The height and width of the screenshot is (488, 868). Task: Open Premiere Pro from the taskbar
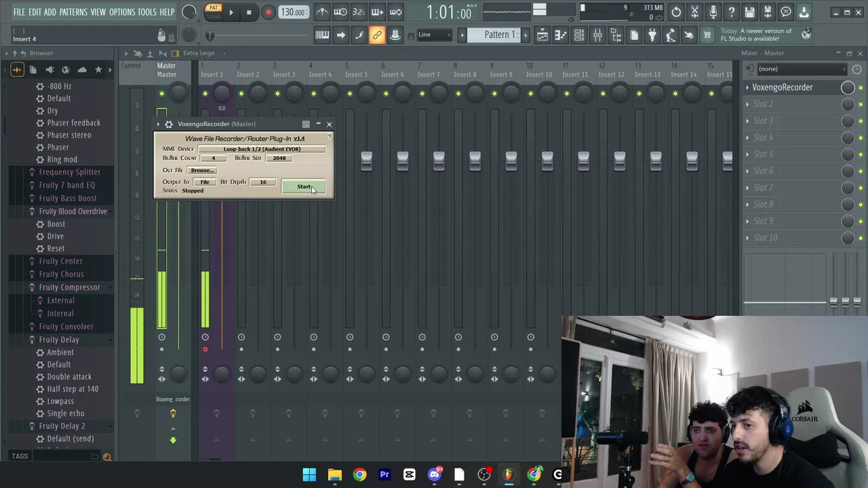coord(384,474)
